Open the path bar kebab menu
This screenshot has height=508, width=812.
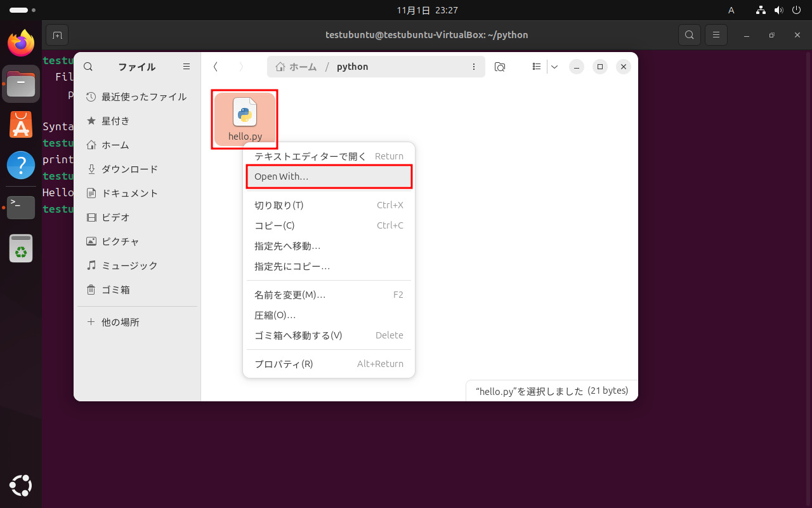(x=474, y=66)
